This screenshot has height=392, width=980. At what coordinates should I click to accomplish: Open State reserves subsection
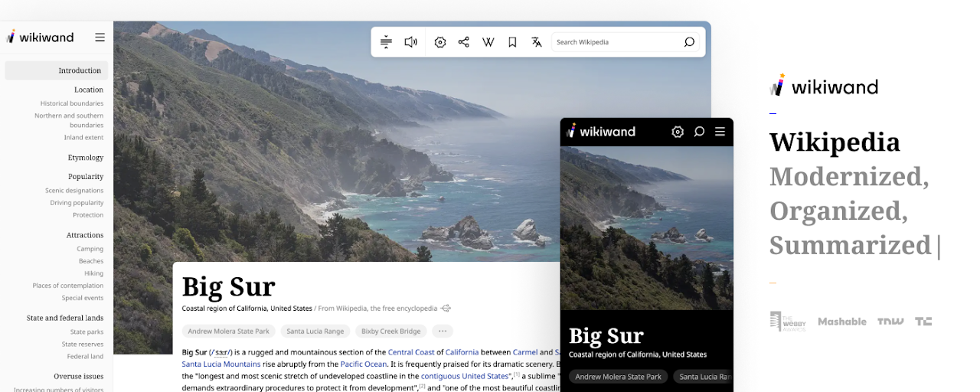pos(83,345)
